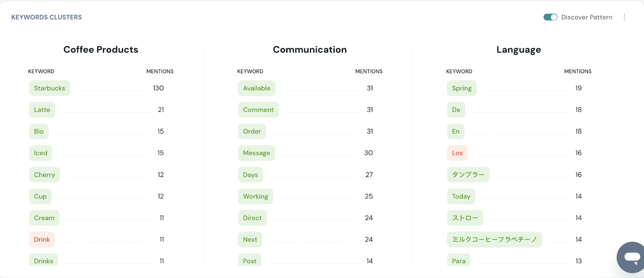Image resolution: width=644 pixels, height=278 pixels.
Task: Open the ミルクコーヒーフラペチーノ keyword tag
Action: 494,239
